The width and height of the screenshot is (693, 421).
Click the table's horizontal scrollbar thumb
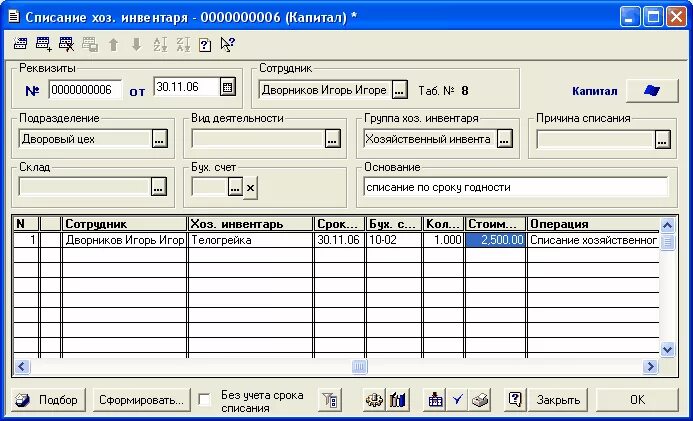tap(359, 366)
